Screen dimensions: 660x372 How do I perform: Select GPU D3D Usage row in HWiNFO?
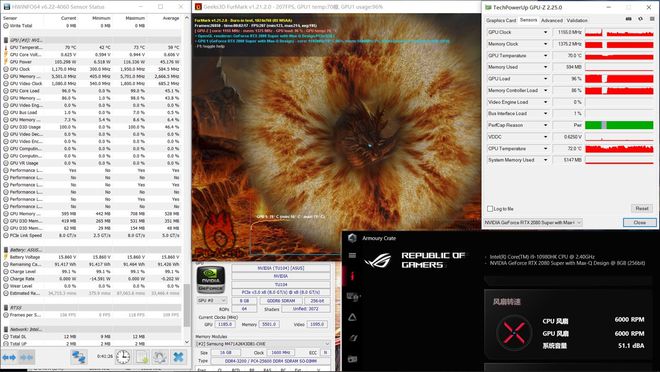[92, 127]
